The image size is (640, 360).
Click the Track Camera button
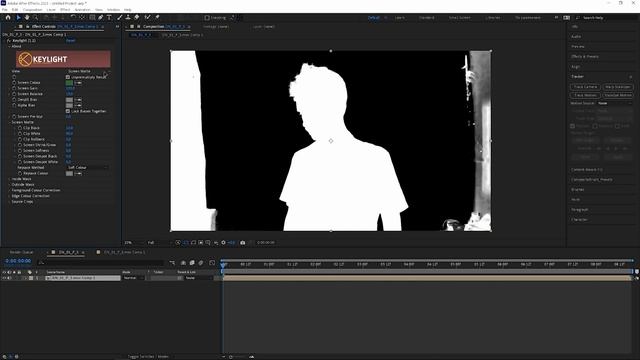(x=585, y=87)
